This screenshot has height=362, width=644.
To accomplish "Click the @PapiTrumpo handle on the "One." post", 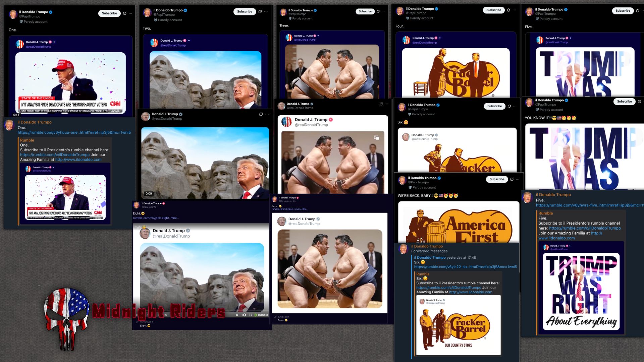I will coord(30,16).
